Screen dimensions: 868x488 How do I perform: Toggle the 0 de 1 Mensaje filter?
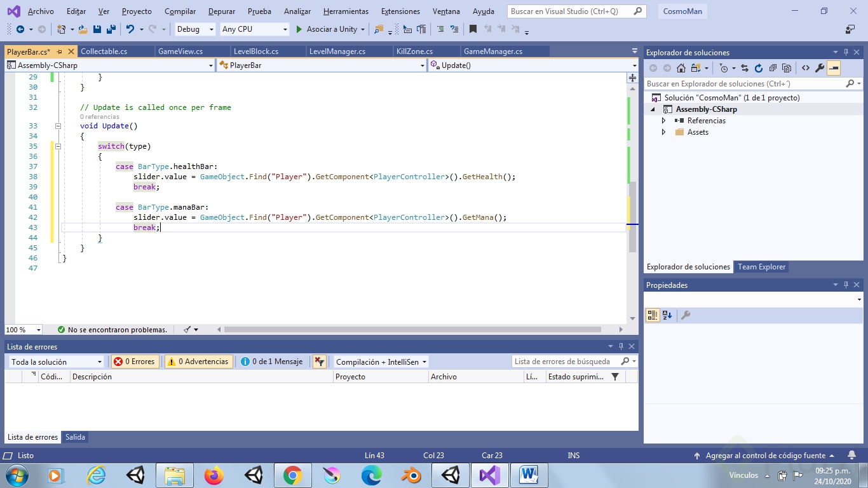point(271,362)
